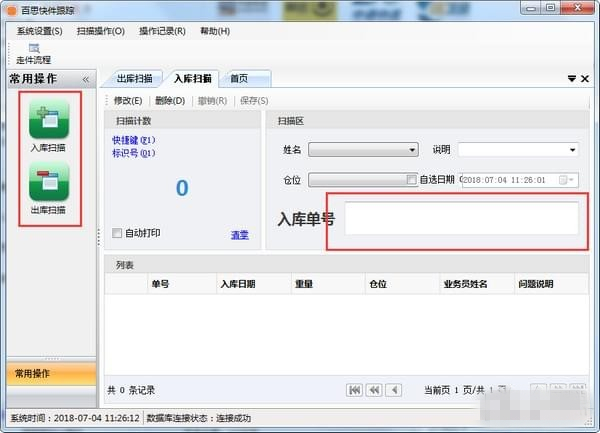Click the 保存(S) toolbar button
Image resolution: width=600 pixels, height=433 pixels.
coord(254,101)
